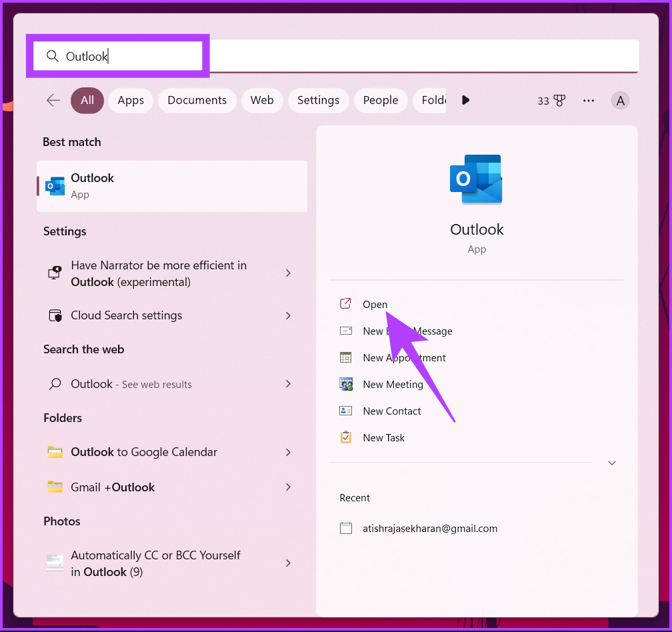Click the calendar icon next to recent email
The height and width of the screenshot is (632, 672).
click(x=346, y=528)
